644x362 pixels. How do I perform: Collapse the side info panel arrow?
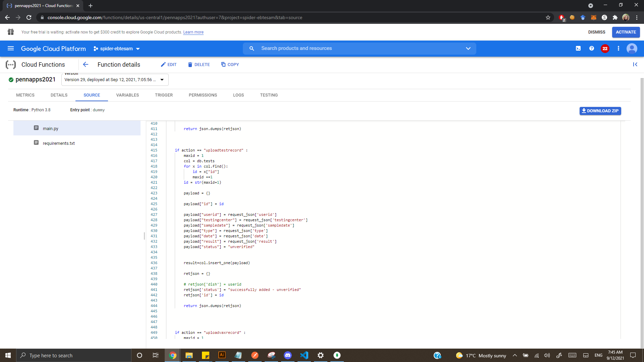pyautogui.click(x=635, y=64)
